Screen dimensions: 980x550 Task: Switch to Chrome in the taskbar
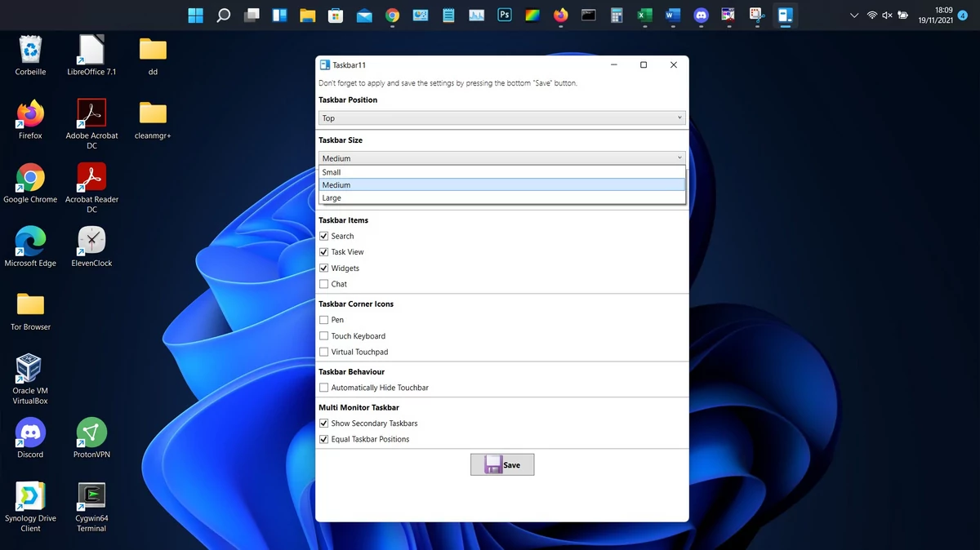point(392,15)
